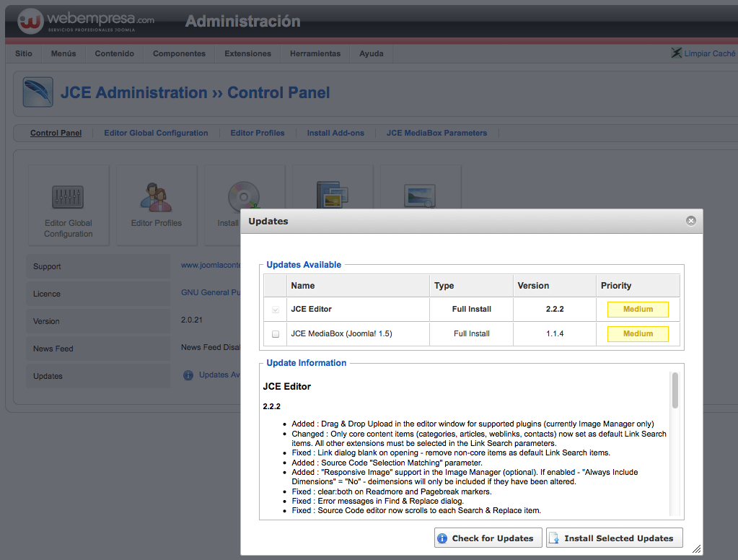The width and height of the screenshot is (738, 560).
Task: Click the JCE feather quill icon
Action: tap(38, 92)
